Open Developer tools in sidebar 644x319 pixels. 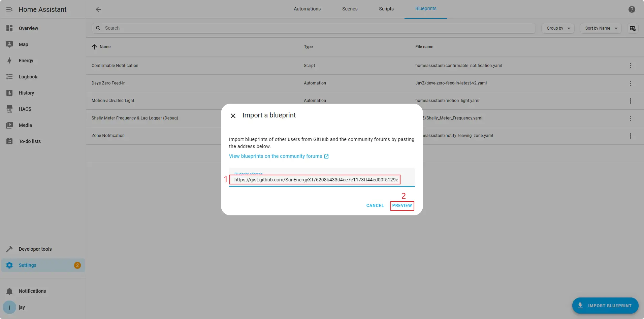click(35, 249)
